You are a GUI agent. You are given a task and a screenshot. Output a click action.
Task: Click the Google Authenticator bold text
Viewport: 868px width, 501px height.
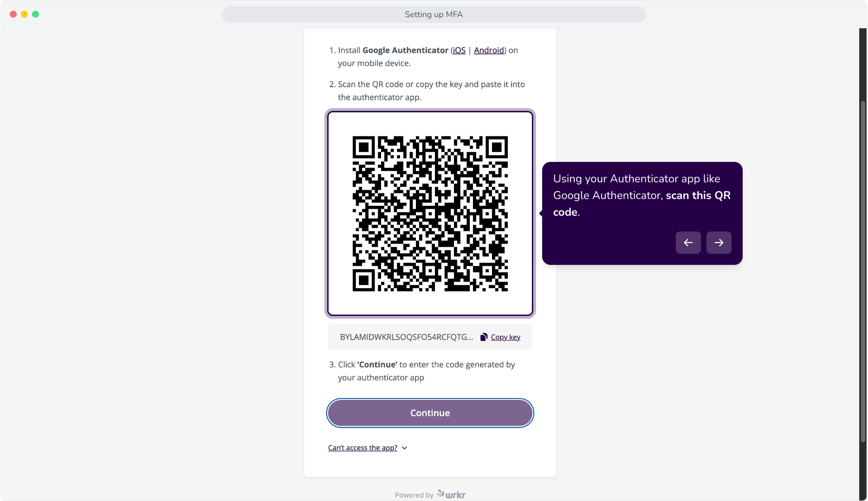(405, 50)
